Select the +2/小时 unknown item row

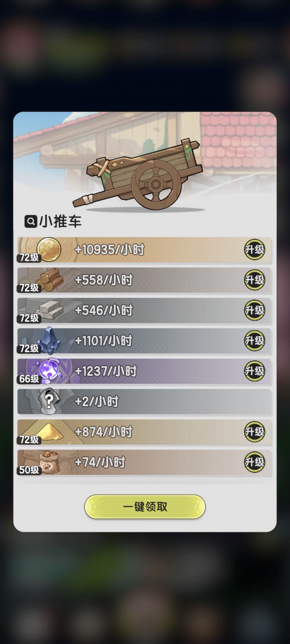pyautogui.click(x=145, y=401)
